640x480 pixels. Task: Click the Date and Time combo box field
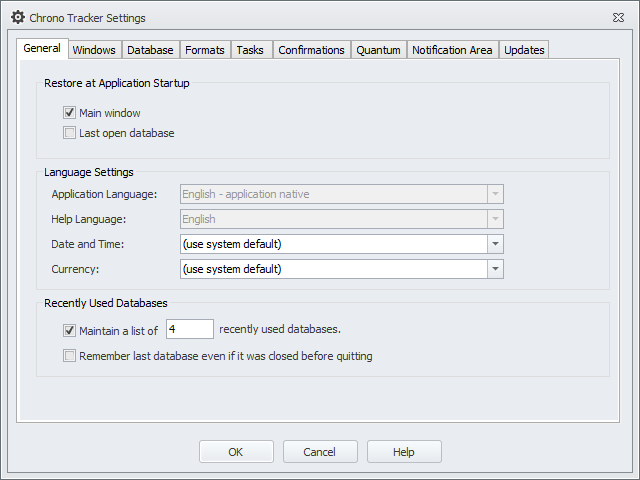pos(342,244)
